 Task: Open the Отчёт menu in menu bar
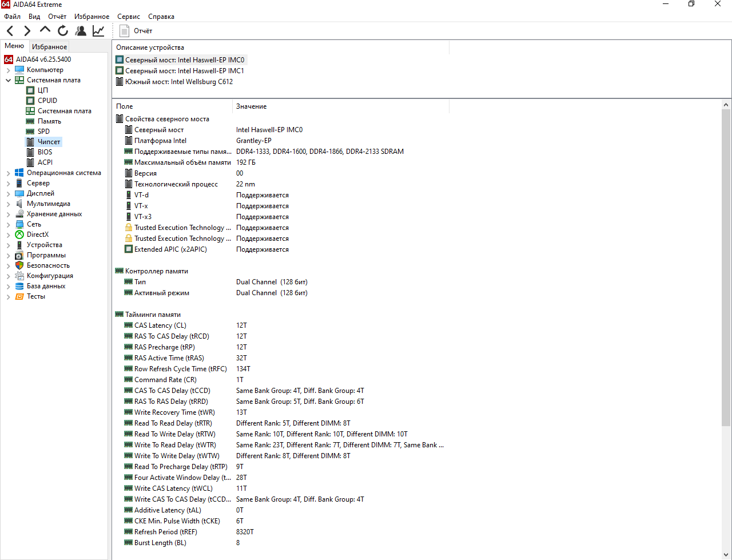tap(57, 17)
